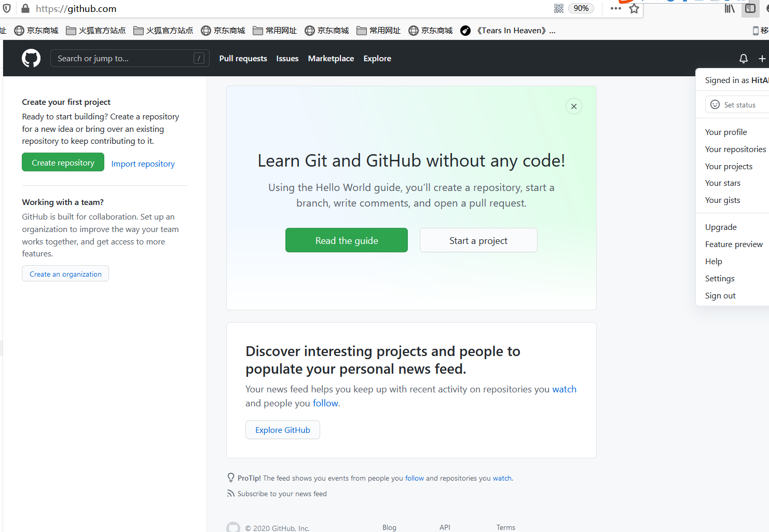This screenshot has width=769, height=532.
Task: Bookmark this page using the star icon
Action: (x=634, y=8)
